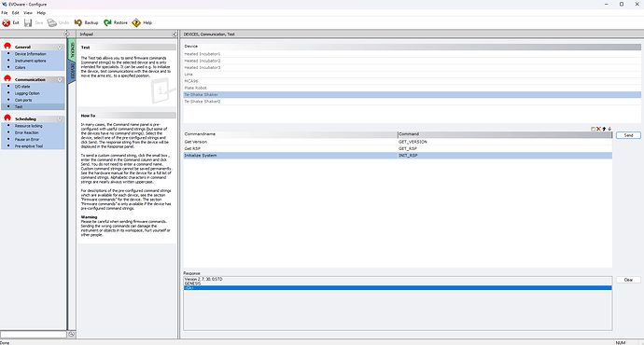Open Instrument options
Image resolution: width=644 pixels, height=345 pixels.
31,61
